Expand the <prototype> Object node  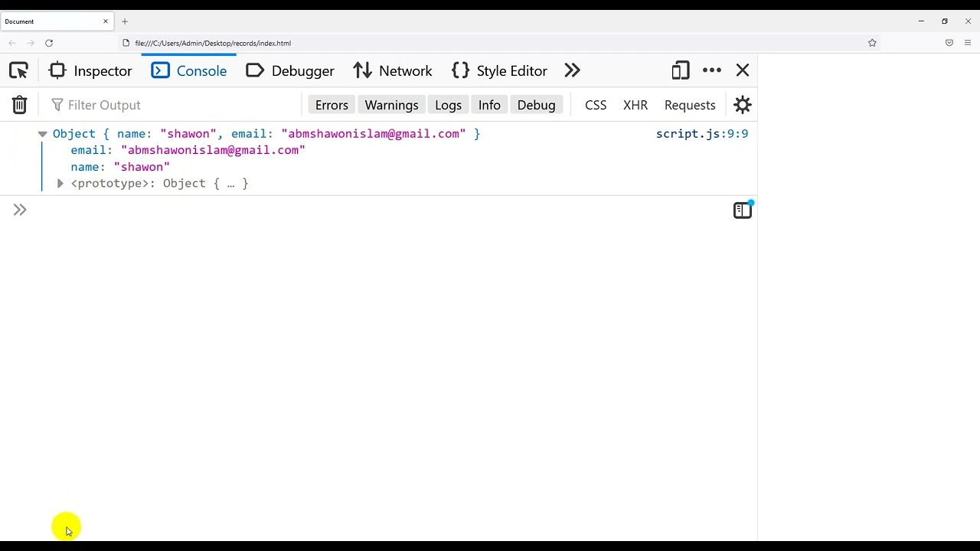60,184
